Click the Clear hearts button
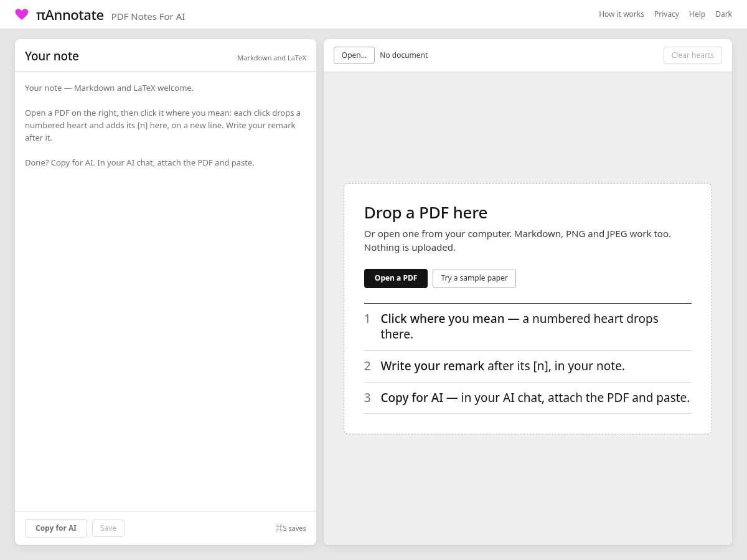 point(693,55)
